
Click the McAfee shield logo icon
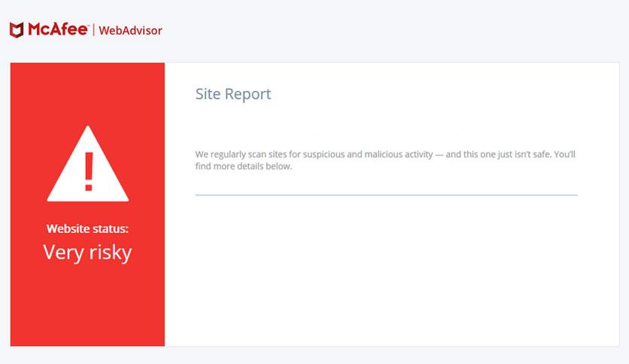[17, 30]
